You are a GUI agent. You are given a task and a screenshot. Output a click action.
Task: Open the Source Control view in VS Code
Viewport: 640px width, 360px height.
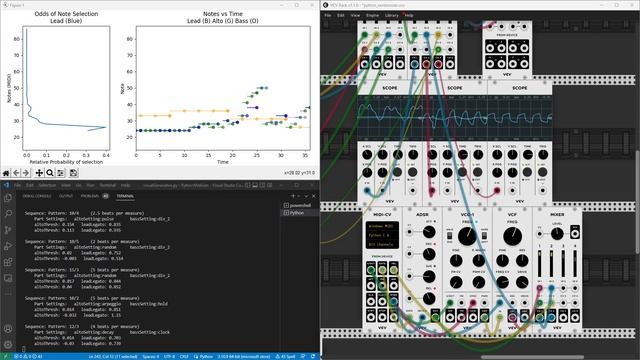(x=8, y=230)
